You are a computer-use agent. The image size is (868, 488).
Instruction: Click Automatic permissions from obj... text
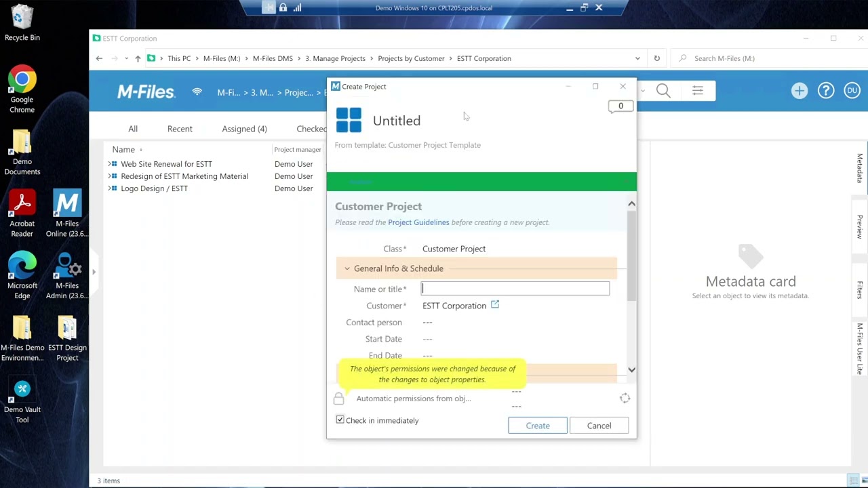pos(414,399)
